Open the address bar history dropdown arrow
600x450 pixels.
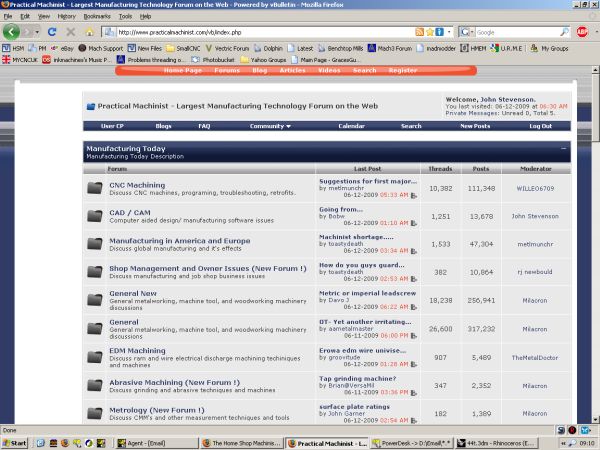[x=449, y=32]
